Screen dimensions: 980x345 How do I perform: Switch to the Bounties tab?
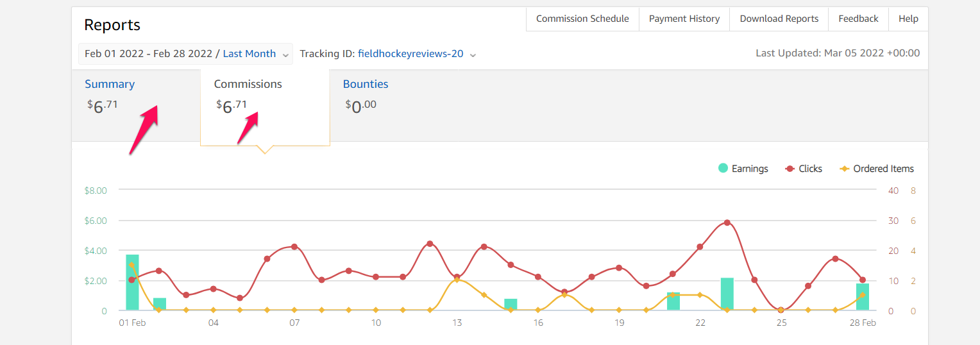(x=366, y=84)
